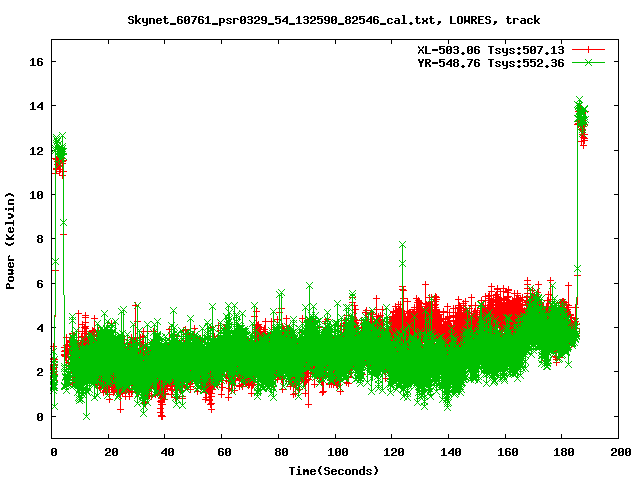
Task: Click the x-axis tick label 20
Action: click(x=111, y=452)
